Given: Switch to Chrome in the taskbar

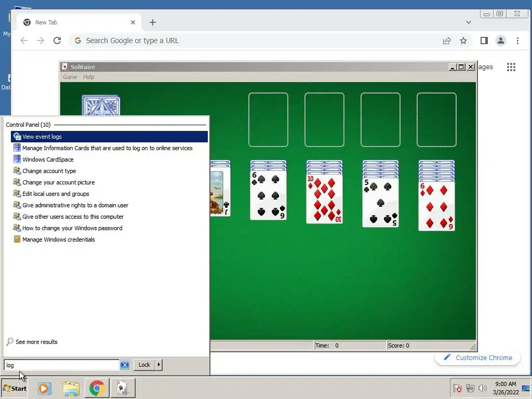Looking at the screenshot, I should (97, 388).
